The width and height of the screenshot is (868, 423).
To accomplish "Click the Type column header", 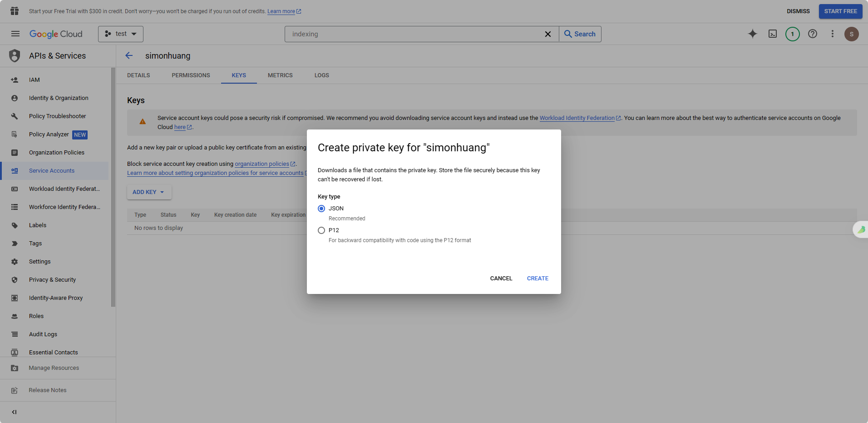I will tap(140, 215).
